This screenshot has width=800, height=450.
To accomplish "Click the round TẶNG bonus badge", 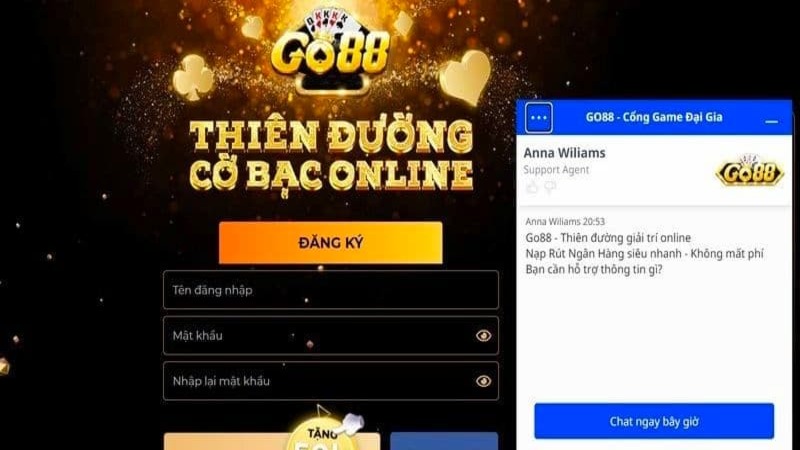I will click(321, 434).
